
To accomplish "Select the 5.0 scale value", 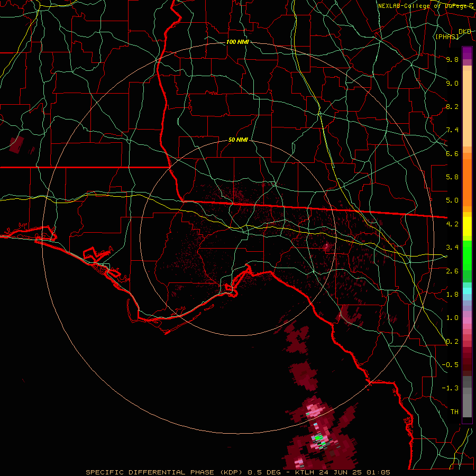I will coord(452,200).
